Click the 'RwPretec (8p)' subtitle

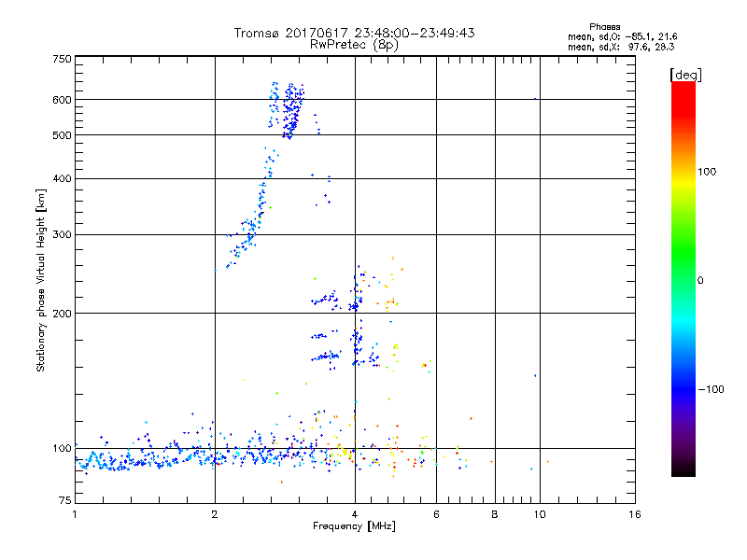point(354,45)
